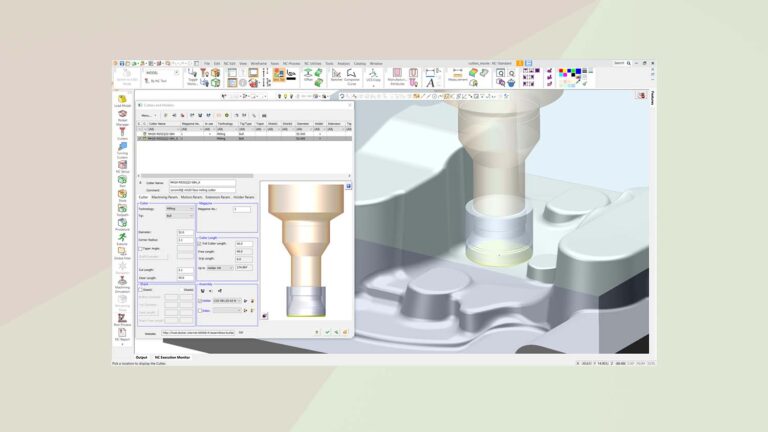
Task: Click the Toggle Menu ribbon icon
Action: pos(192,76)
